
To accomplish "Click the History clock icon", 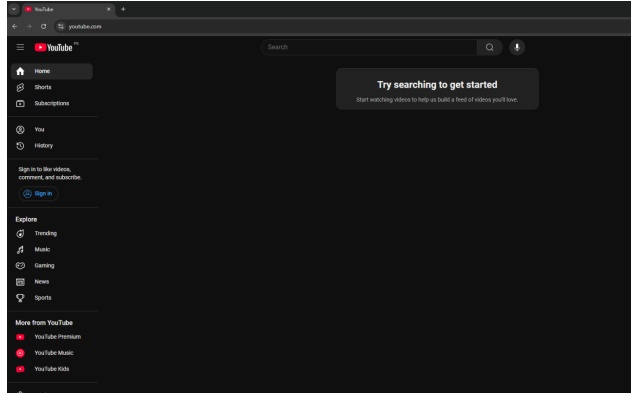I will 20,146.
